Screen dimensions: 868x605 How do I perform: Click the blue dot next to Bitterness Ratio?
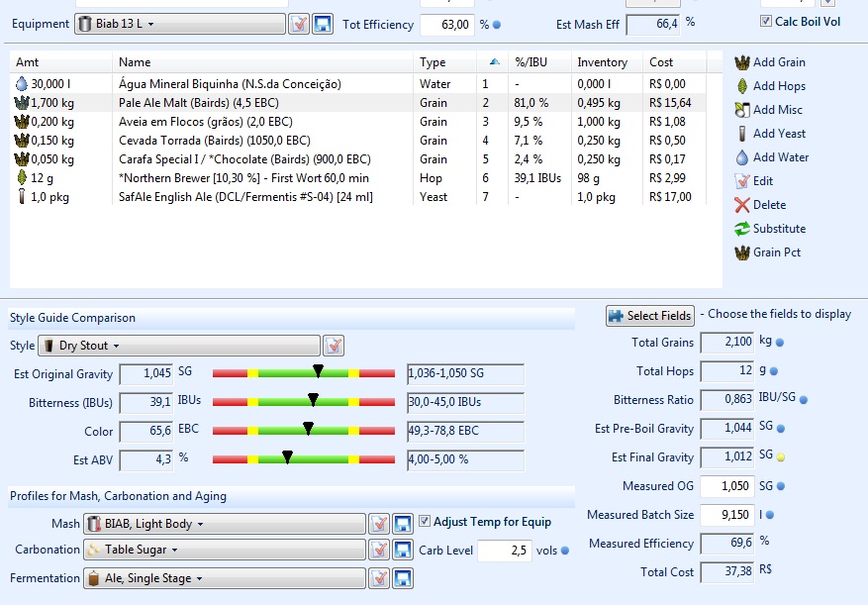804,399
